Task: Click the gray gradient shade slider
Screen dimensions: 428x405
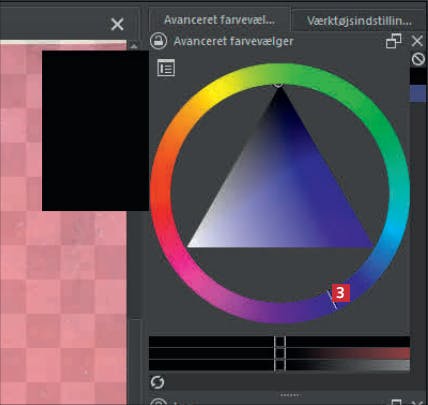Action: click(x=279, y=365)
